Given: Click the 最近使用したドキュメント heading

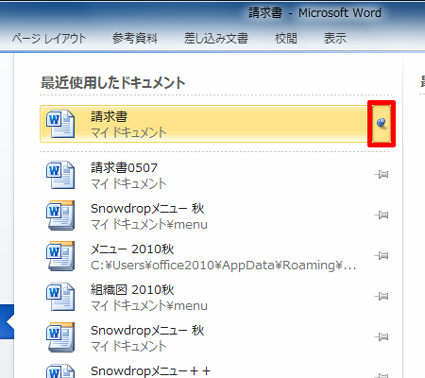Looking at the screenshot, I should (113, 82).
